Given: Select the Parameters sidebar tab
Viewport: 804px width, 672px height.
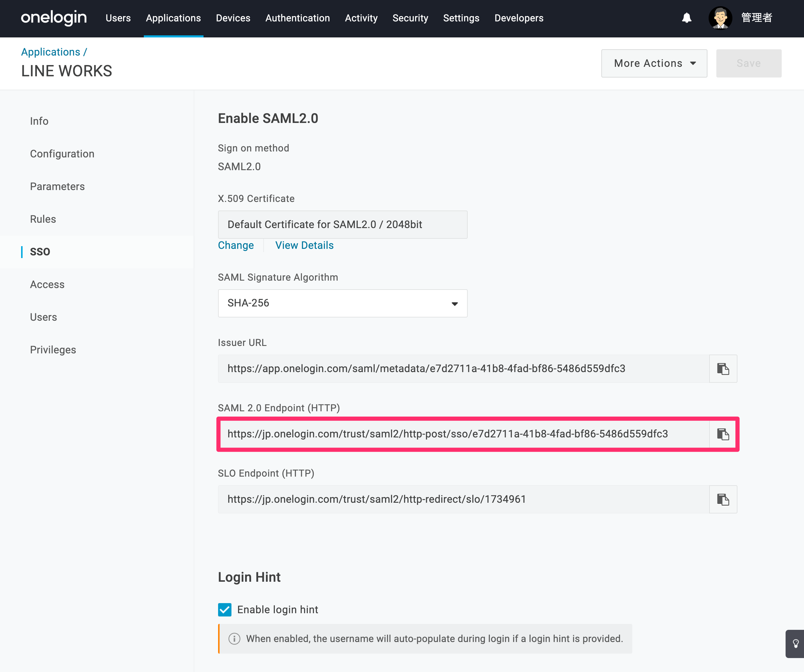Looking at the screenshot, I should pyautogui.click(x=57, y=186).
